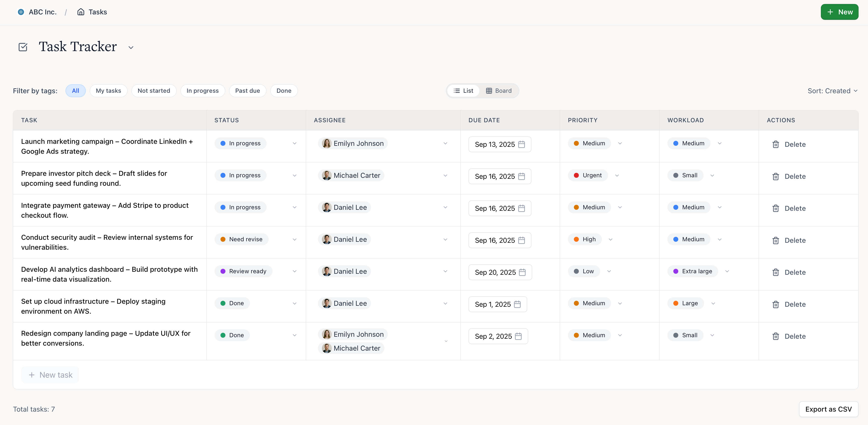
Task: Select the Board view icon
Action: click(489, 91)
